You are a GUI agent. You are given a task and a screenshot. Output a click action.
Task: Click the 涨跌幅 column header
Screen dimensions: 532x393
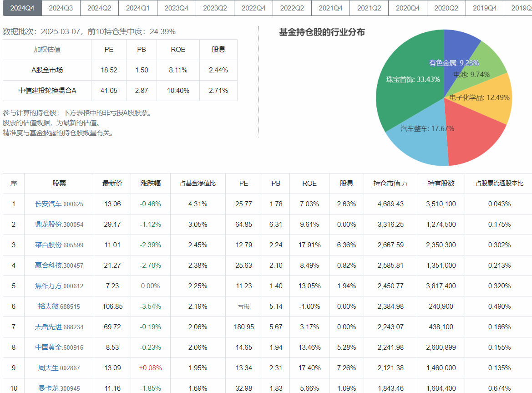click(150, 183)
